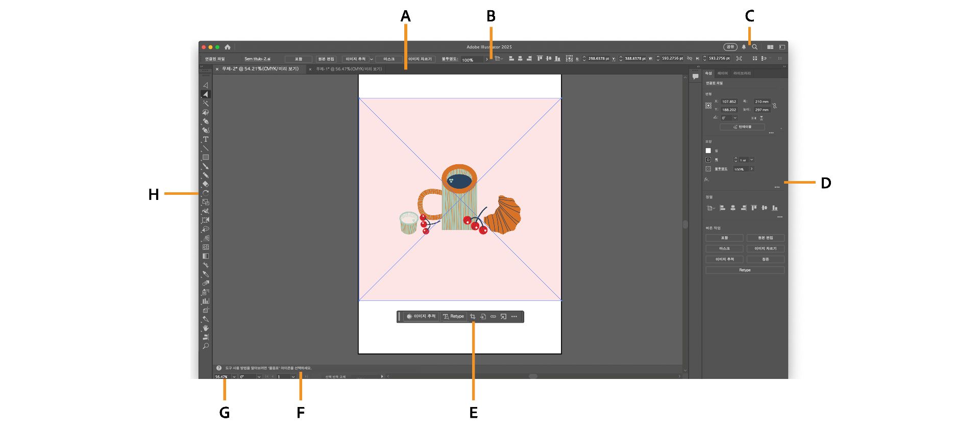Click the link icon in the contextual task bar

(x=493, y=317)
